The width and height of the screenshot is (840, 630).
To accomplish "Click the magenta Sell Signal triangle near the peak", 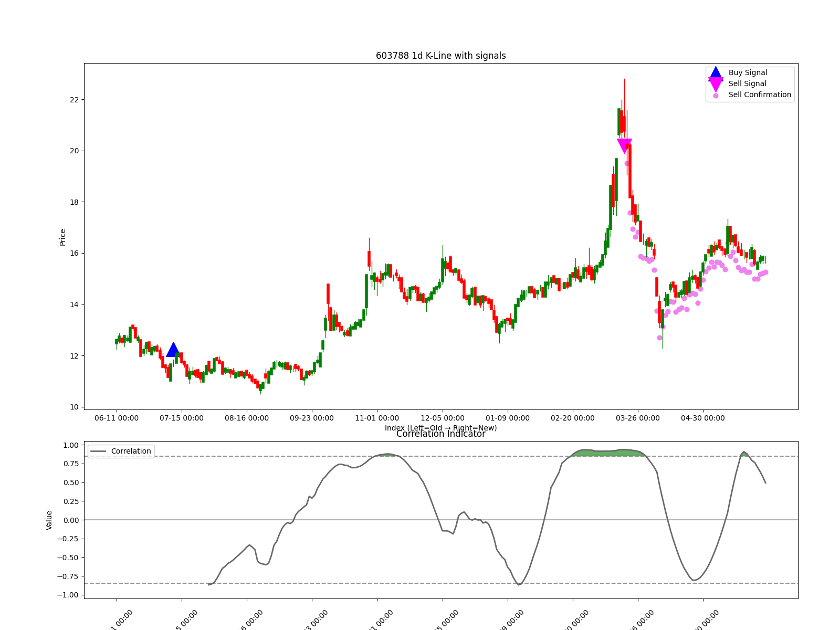I will pos(624,146).
